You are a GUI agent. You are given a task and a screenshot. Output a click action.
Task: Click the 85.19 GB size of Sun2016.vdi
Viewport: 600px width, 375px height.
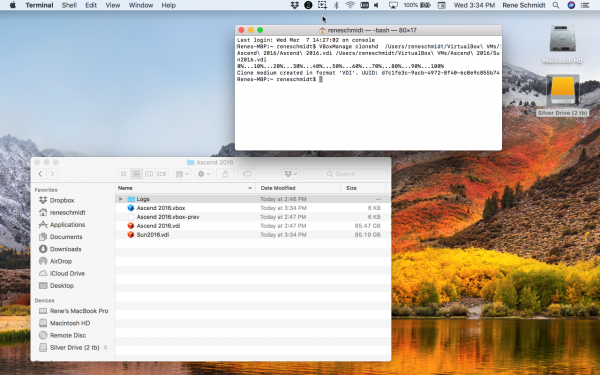367,235
